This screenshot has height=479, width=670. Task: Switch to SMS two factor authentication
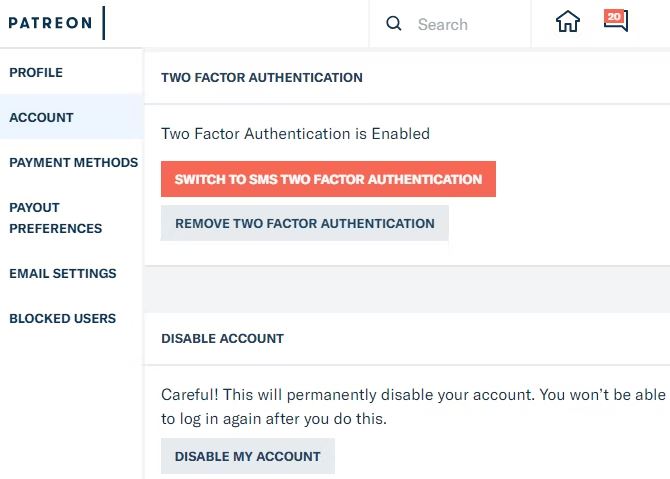[328, 179]
